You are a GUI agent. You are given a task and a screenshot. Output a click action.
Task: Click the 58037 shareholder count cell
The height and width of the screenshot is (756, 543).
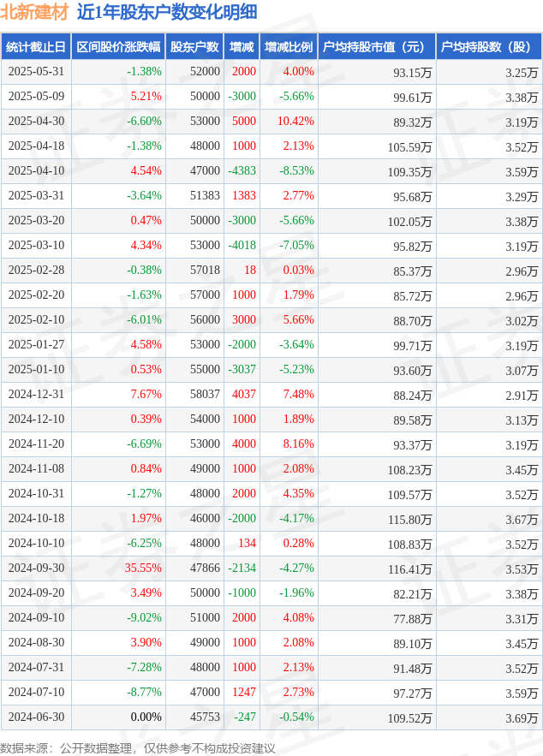(205, 395)
